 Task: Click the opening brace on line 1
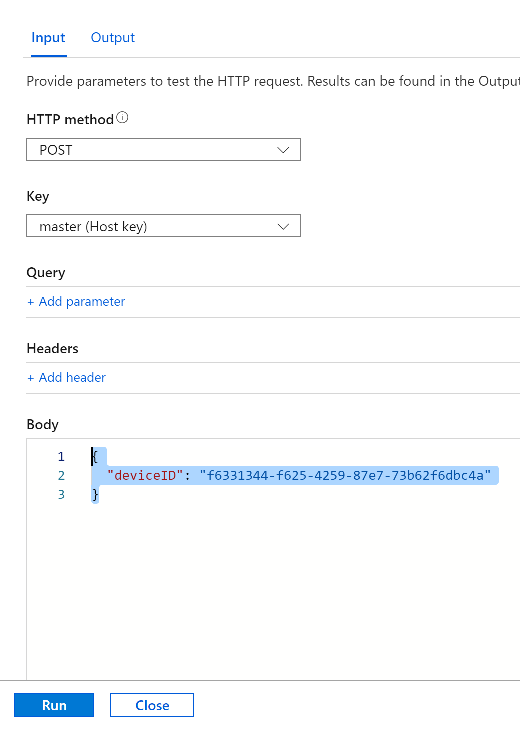click(95, 456)
